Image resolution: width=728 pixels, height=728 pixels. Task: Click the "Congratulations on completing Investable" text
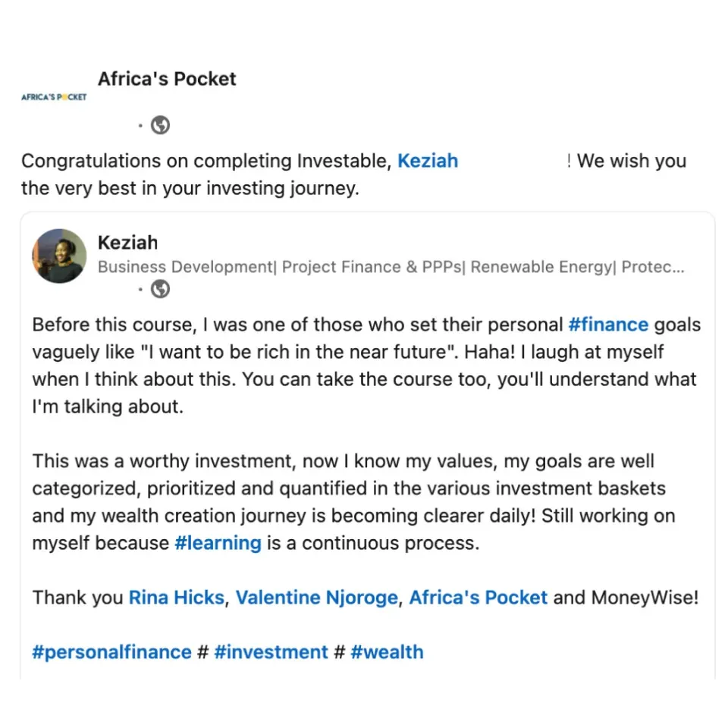(x=205, y=161)
